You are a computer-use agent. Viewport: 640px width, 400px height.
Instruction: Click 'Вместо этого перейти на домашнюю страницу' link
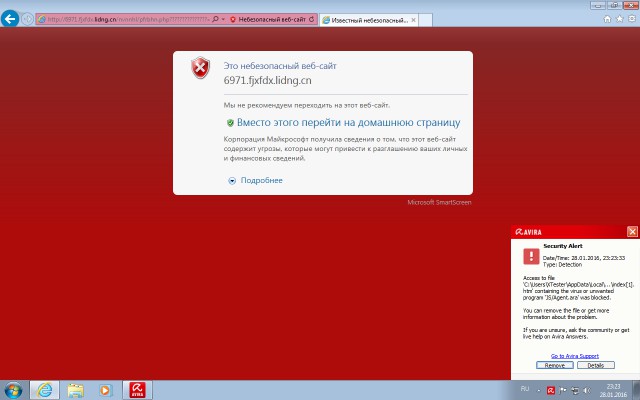tap(349, 122)
